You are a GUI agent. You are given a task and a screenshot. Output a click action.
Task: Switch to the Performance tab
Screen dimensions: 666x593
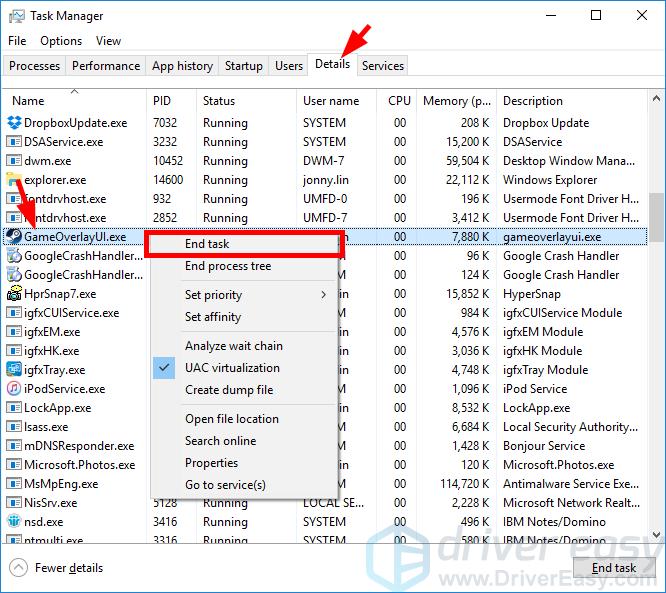click(x=106, y=66)
